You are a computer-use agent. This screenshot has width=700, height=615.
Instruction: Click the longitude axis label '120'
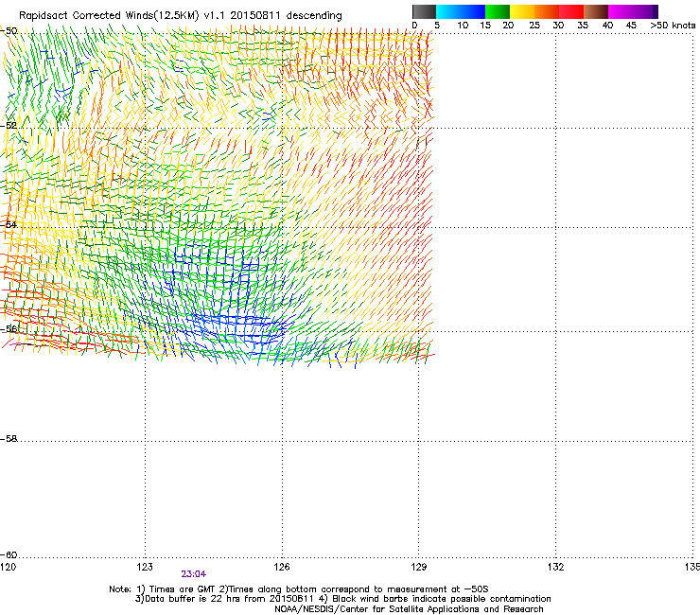[x=8, y=567]
